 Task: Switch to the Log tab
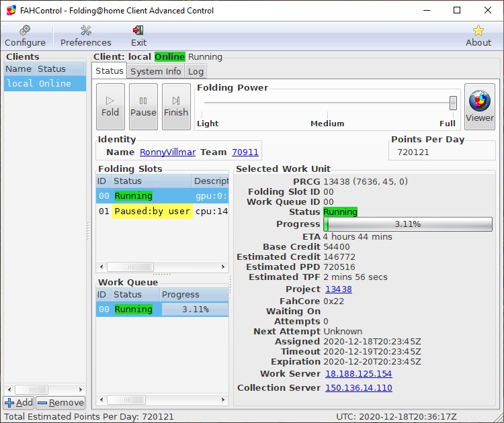196,71
